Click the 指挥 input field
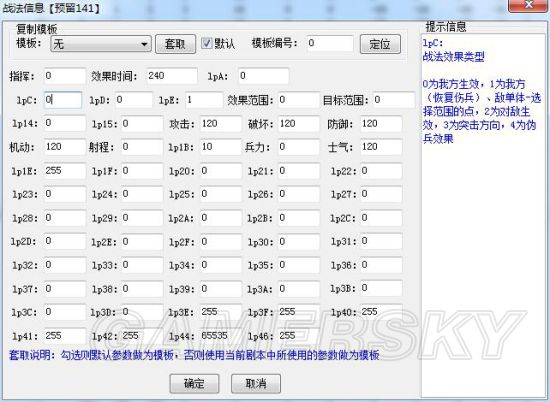 click(x=65, y=76)
